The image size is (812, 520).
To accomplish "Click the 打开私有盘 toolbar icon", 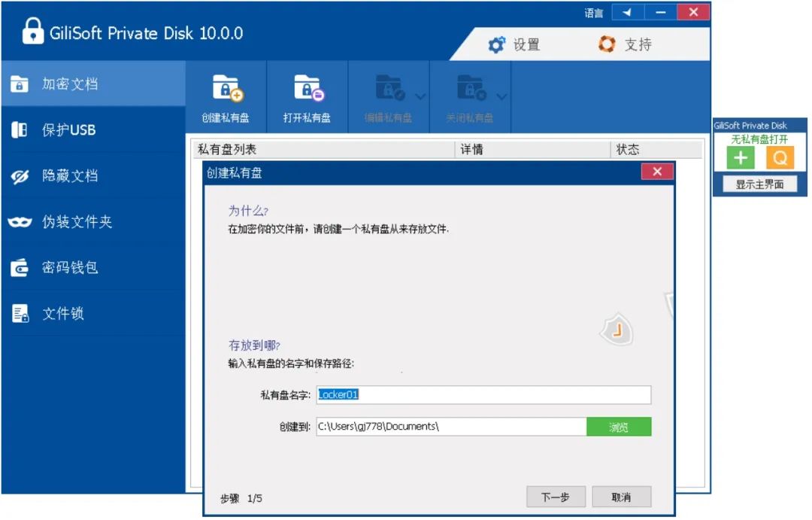I will tap(307, 97).
